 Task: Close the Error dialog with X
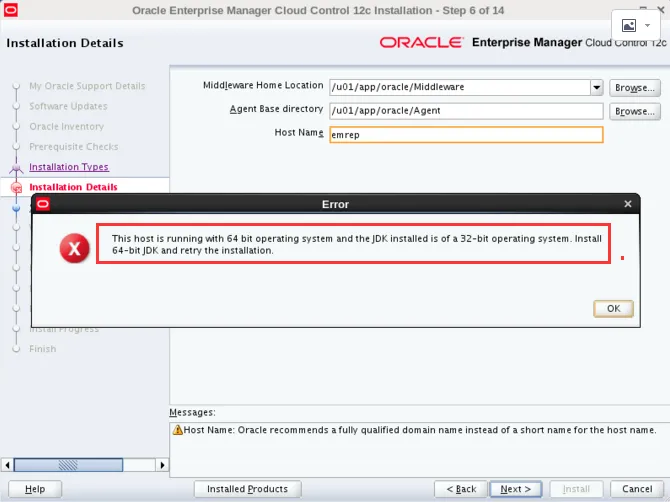point(628,204)
